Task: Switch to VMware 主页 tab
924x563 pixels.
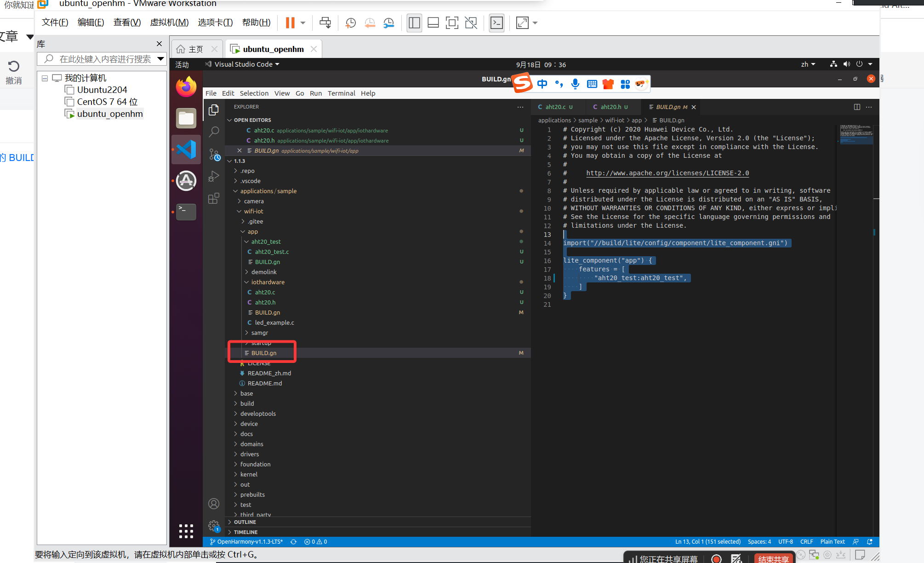Action: click(x=197, y=49)
